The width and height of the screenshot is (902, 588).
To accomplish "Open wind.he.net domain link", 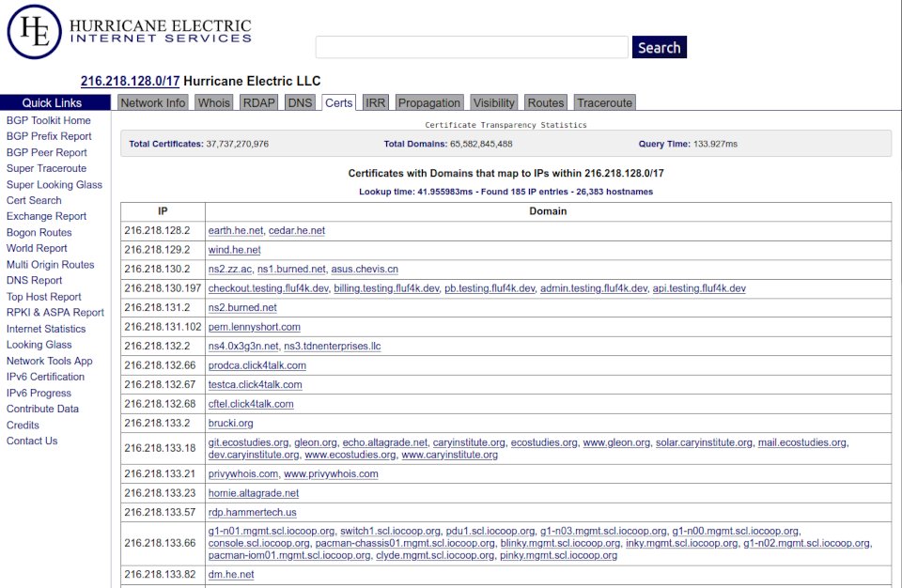I will point(234,250).
